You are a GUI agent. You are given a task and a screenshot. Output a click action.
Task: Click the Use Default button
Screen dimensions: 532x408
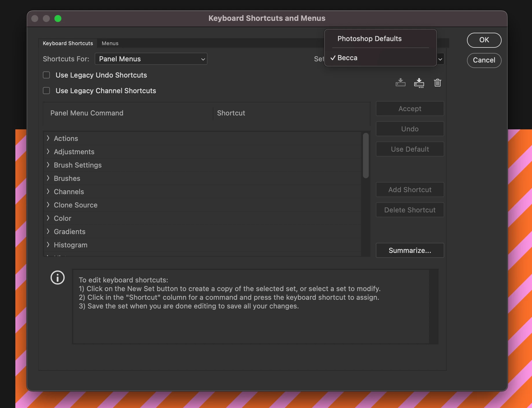410,149
